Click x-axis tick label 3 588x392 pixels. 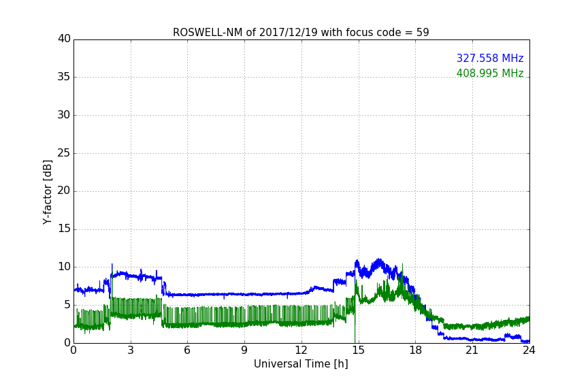click(131, 350)
